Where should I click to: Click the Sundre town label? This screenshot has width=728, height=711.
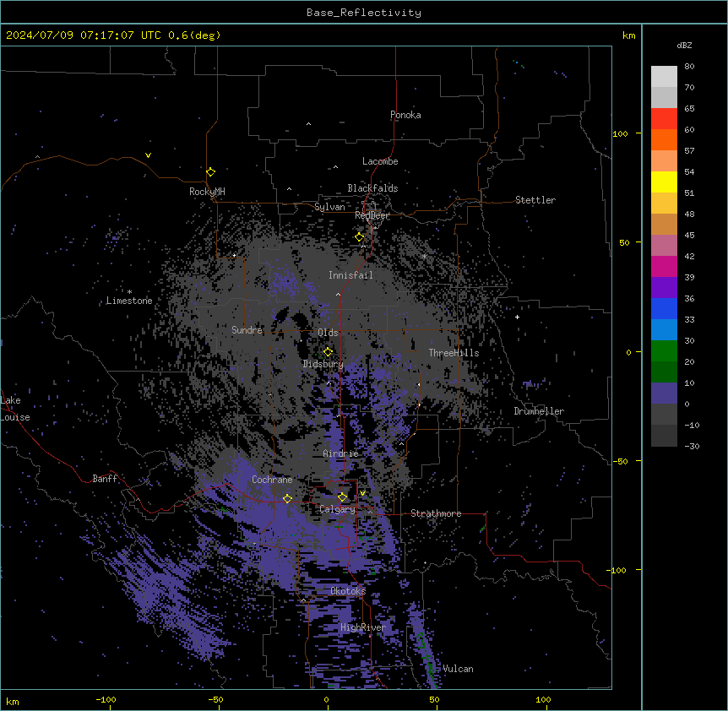pos(247,330)
